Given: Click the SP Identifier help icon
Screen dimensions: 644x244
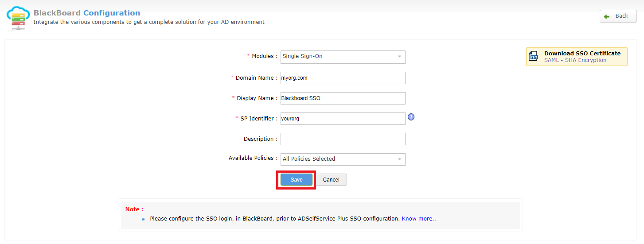Looking at the screenshot, I should coord(411,117).
